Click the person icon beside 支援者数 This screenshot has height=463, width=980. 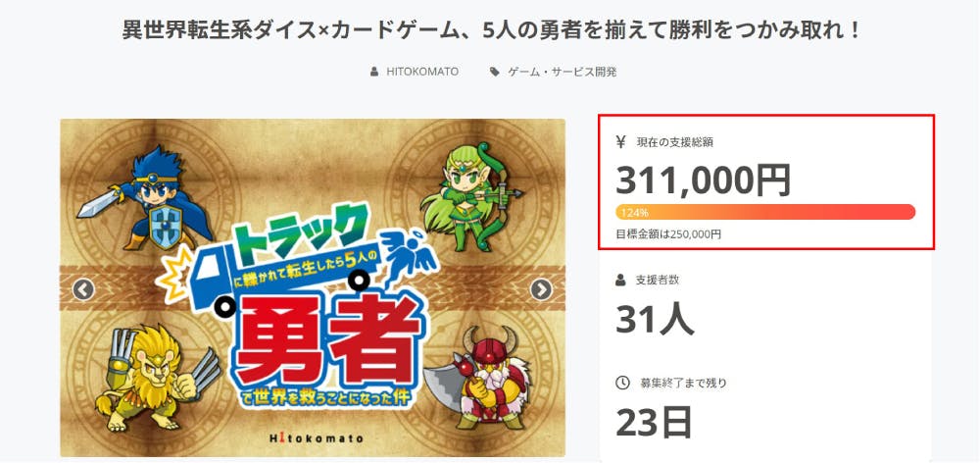pyautogui.click(x=620, y=280)
